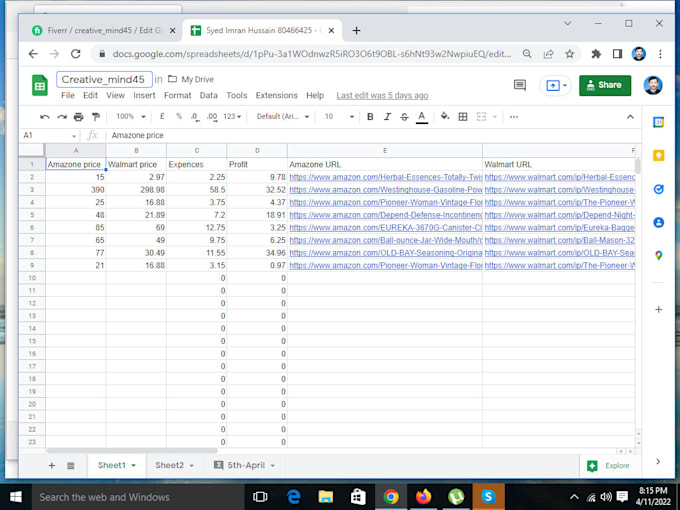This screenshot has height=510, width=680.
Task: Open Google Calendar side panel icon
Action: pos(658,122)
